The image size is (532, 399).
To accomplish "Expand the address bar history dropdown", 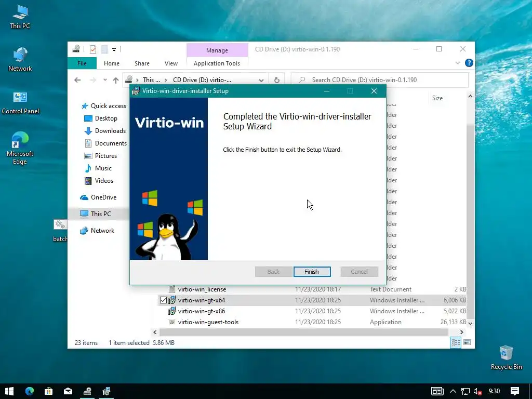I will 261,80.
